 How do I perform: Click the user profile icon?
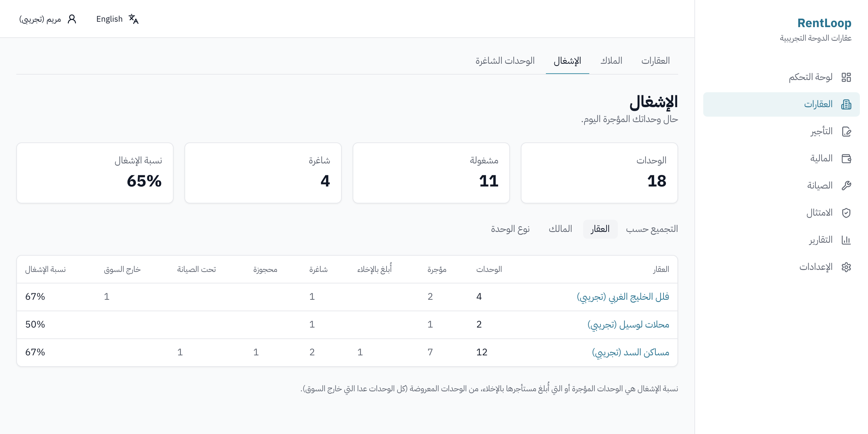pyautogui.click(x=72, y=19)
